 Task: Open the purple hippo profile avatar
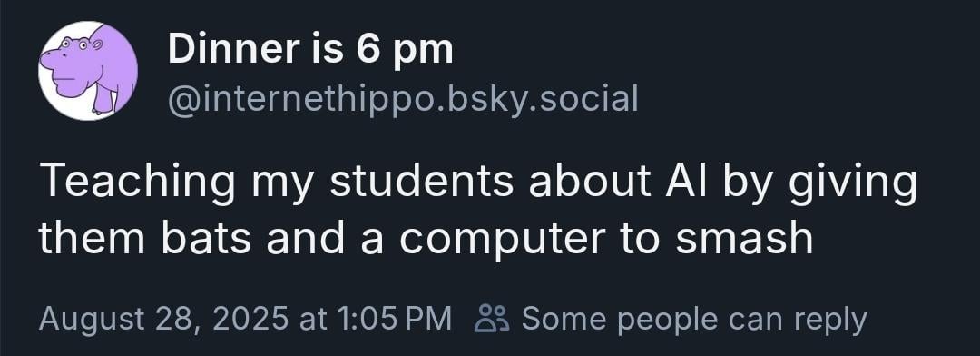point(87,70)
